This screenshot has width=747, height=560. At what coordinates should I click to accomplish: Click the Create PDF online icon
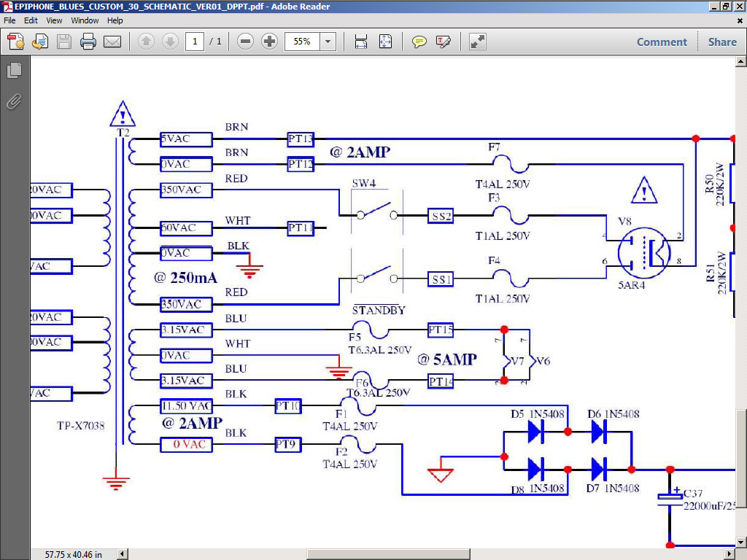tap(15, 42)
